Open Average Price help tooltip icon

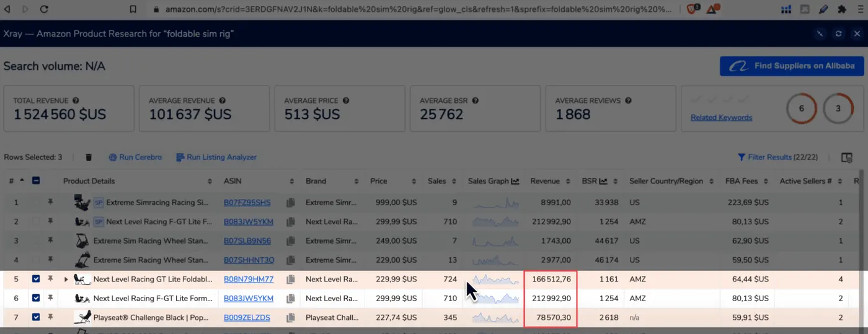point(346,100)
